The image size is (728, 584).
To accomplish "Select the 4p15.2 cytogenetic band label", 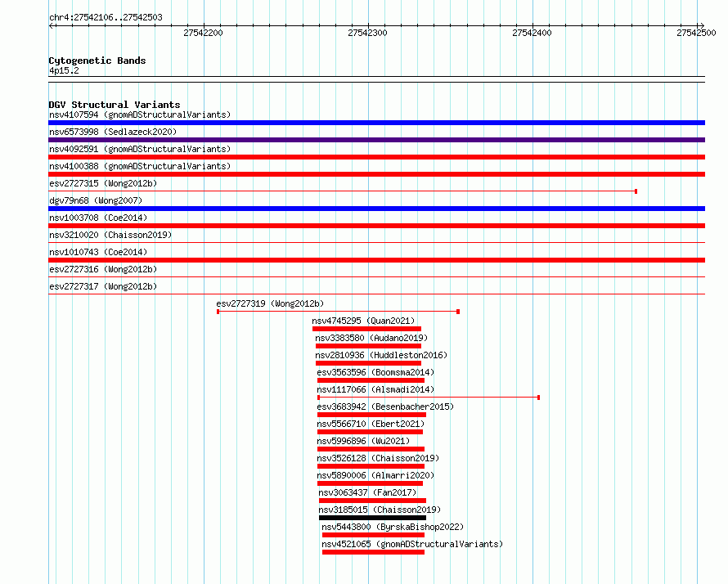I will coord(64,71).
